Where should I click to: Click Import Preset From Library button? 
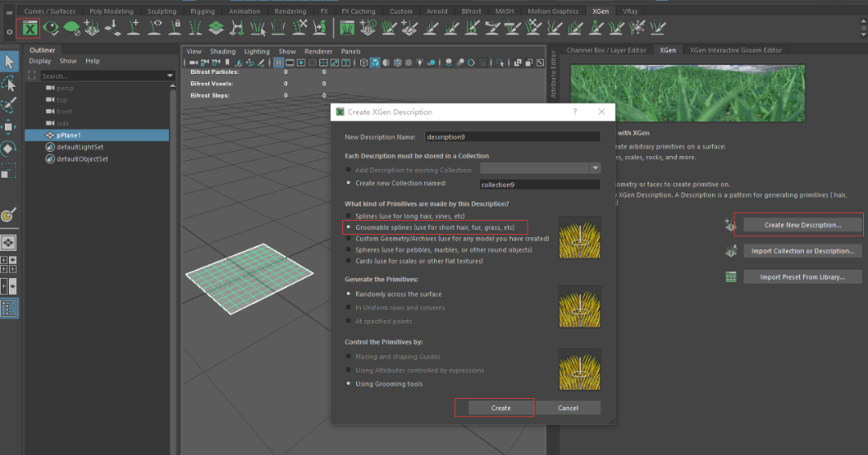pos(803,277)
